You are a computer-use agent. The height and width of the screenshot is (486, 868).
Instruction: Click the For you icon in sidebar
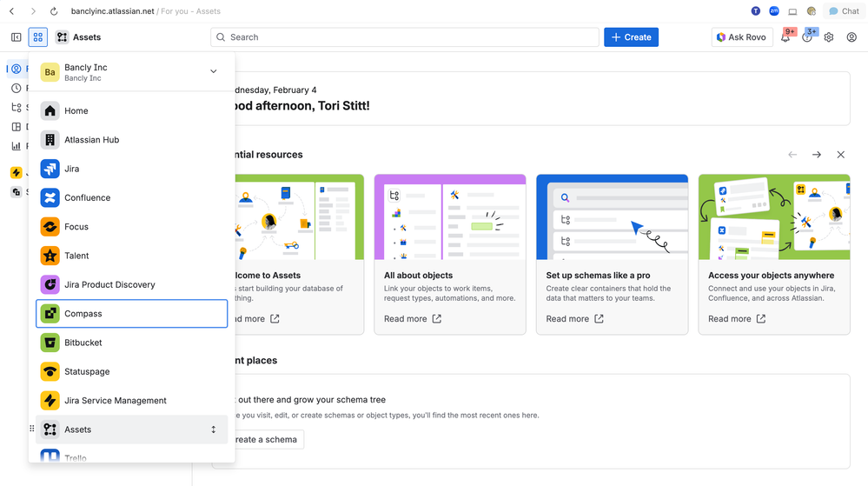[x=16, y=69]
